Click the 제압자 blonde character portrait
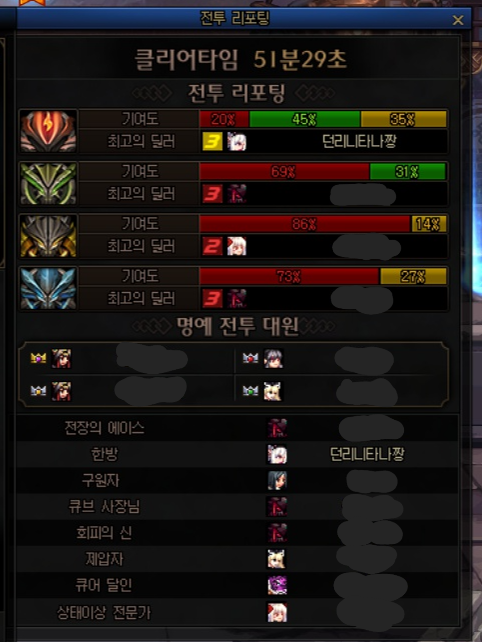Screen dimensions: 482x642 [277, 559]
